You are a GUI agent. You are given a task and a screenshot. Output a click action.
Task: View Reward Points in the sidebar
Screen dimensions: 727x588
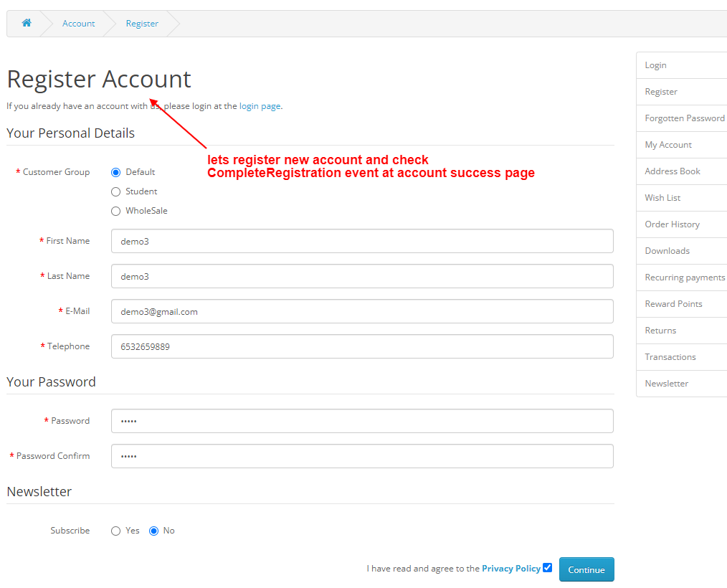(682, 304)
